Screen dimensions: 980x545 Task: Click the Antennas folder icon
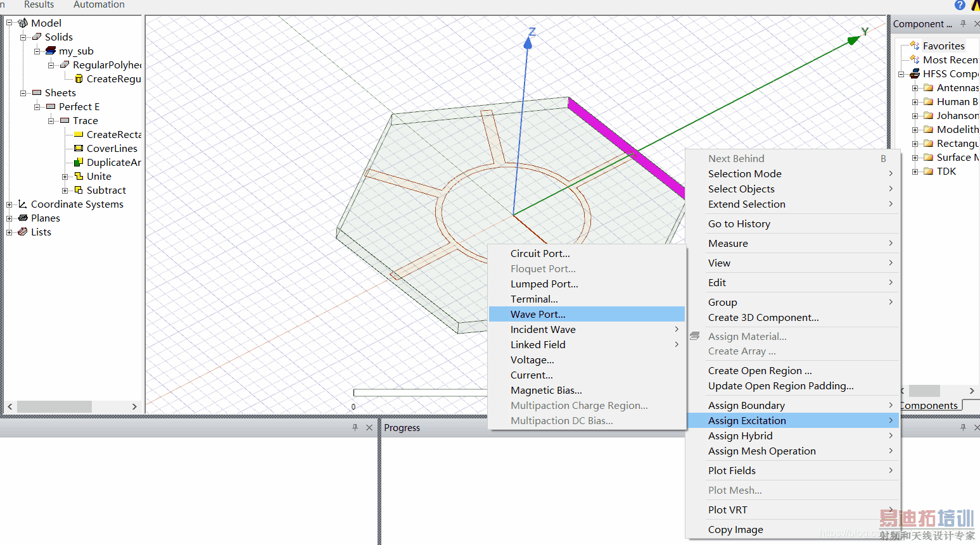[929, 88]
